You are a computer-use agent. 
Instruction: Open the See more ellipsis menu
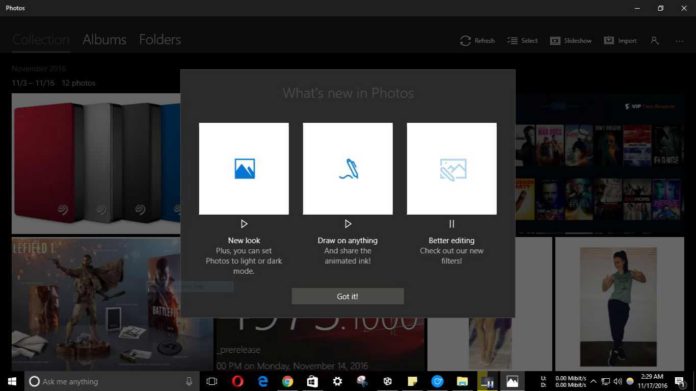[x=680, y=41]
